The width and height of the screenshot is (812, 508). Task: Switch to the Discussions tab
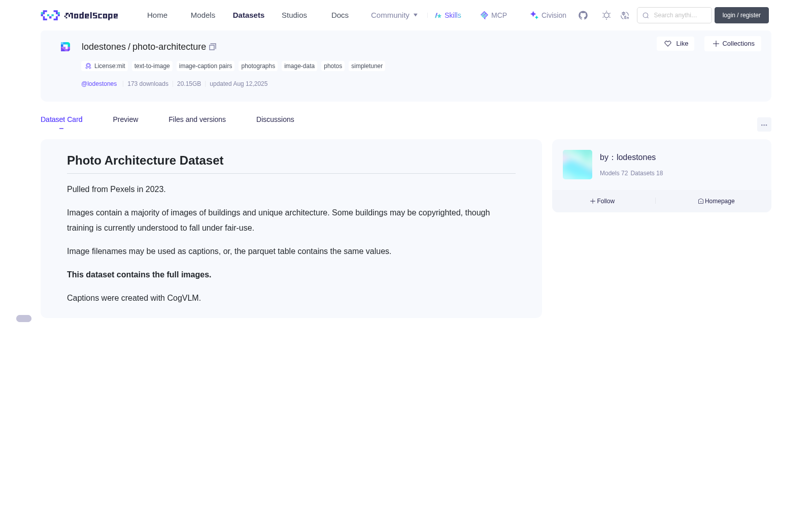click(275, 119)
